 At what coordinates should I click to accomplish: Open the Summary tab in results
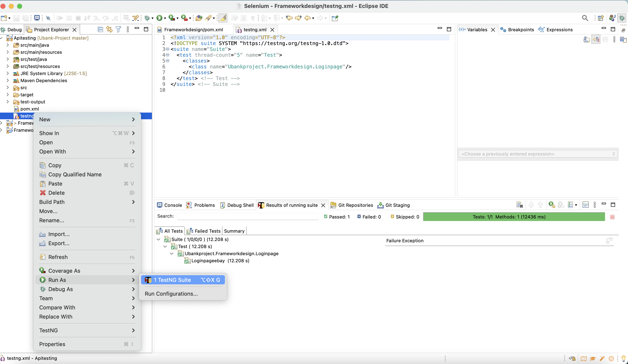(x=234, y=231)
